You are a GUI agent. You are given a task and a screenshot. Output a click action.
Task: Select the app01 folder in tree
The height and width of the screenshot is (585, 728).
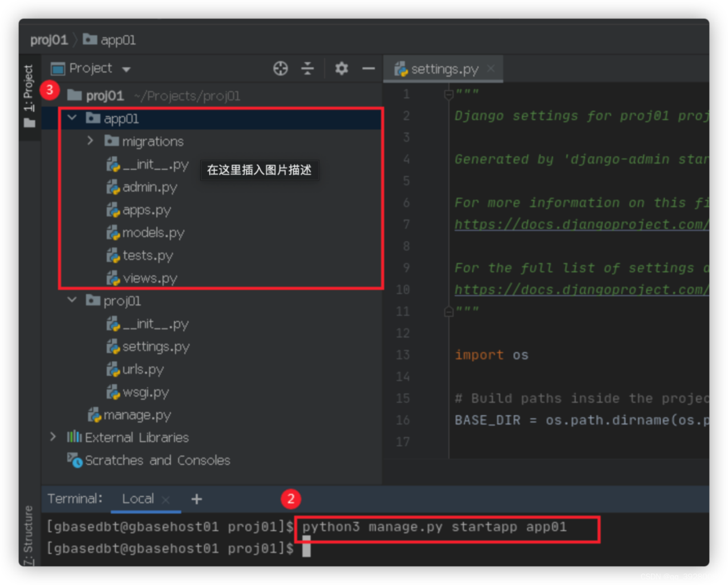point(211,118)
